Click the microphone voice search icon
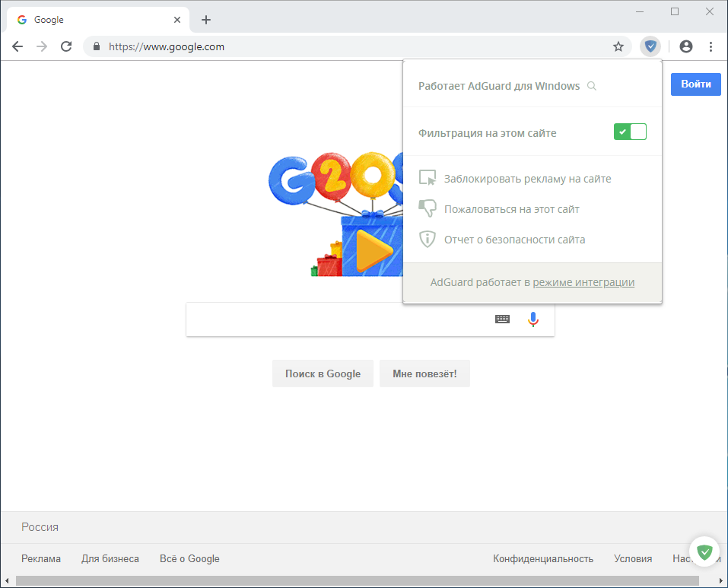 click(533, 319)
